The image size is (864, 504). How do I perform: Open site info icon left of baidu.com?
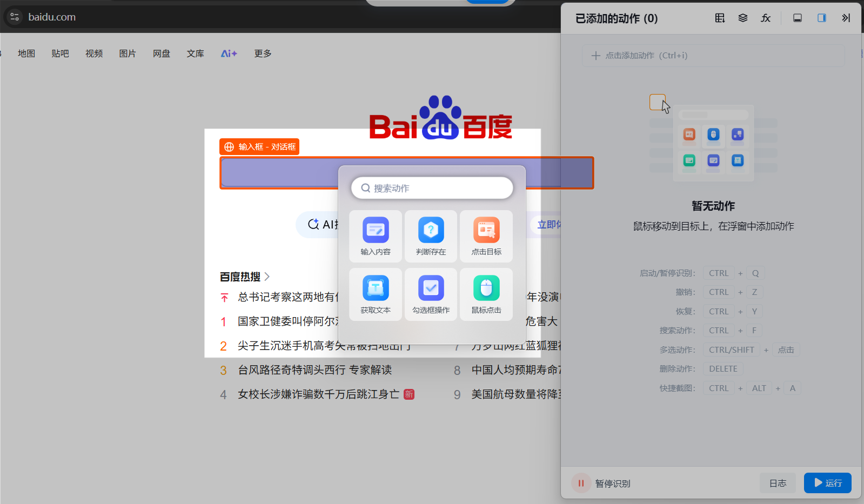15,17
